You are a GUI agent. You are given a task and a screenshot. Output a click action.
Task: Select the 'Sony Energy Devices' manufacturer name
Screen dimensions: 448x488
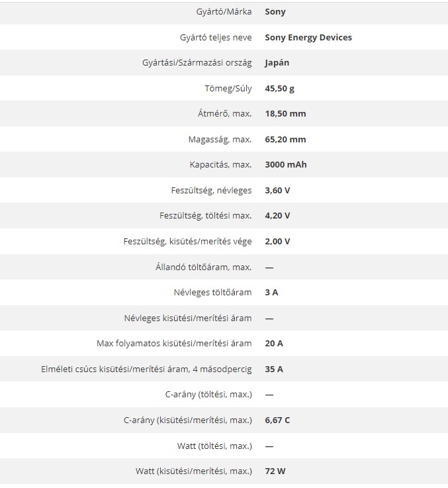coord(308,37)
